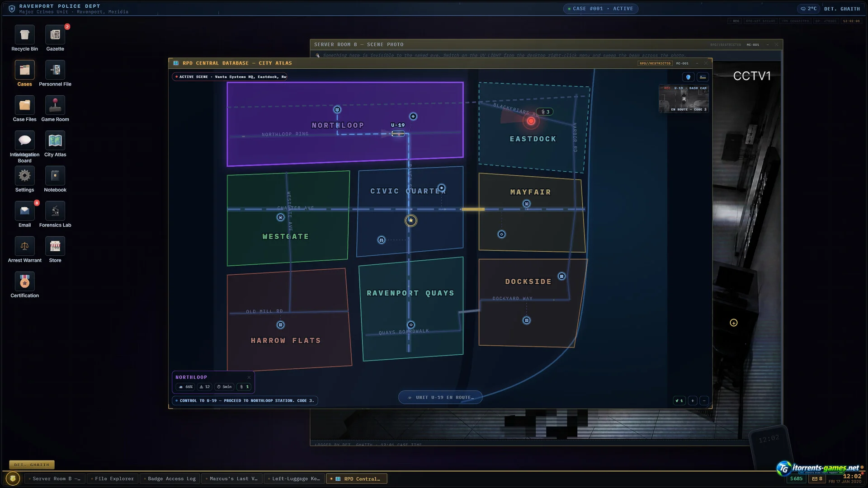This screenshot has height=488, width=868.
Task: Close the Northloop district info panel
Action: click(249, 377)
